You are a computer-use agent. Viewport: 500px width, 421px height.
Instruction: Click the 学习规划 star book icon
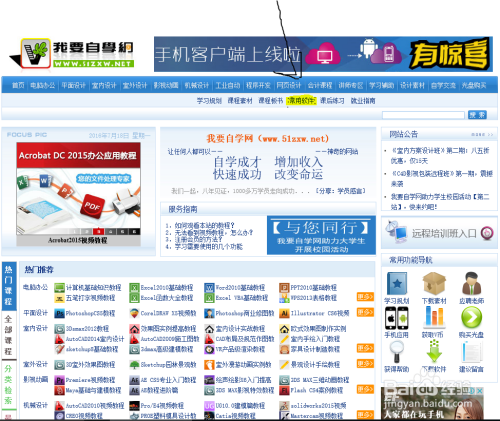tap(397, 283)
